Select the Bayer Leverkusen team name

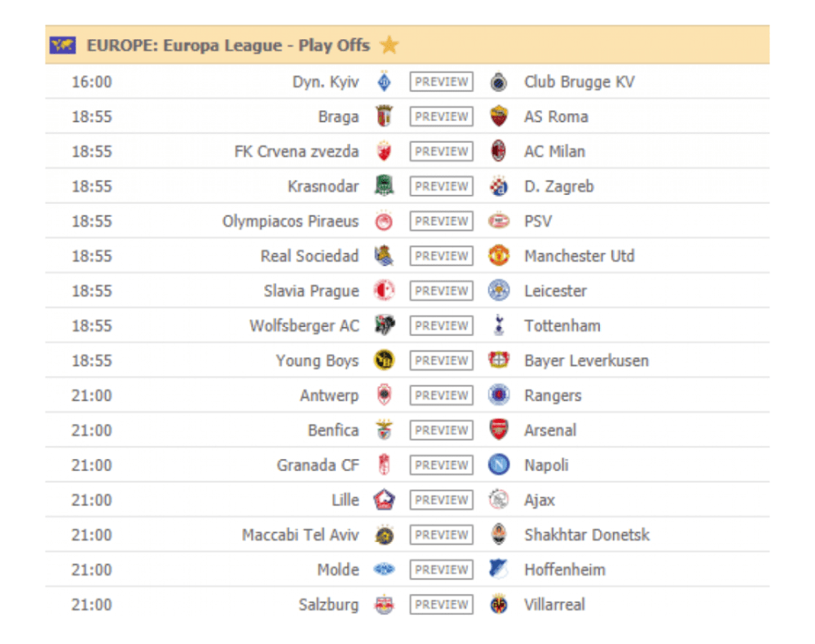point(586,361)
